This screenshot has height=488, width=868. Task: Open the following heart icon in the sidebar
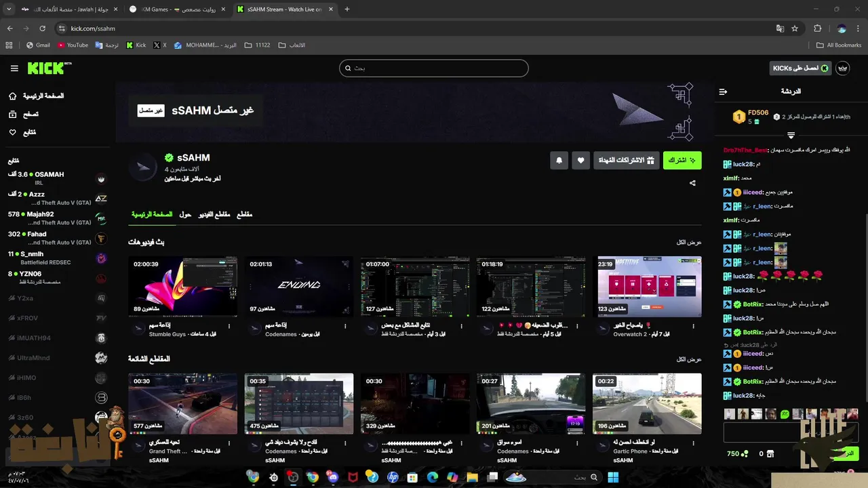(x=13, y=132)
